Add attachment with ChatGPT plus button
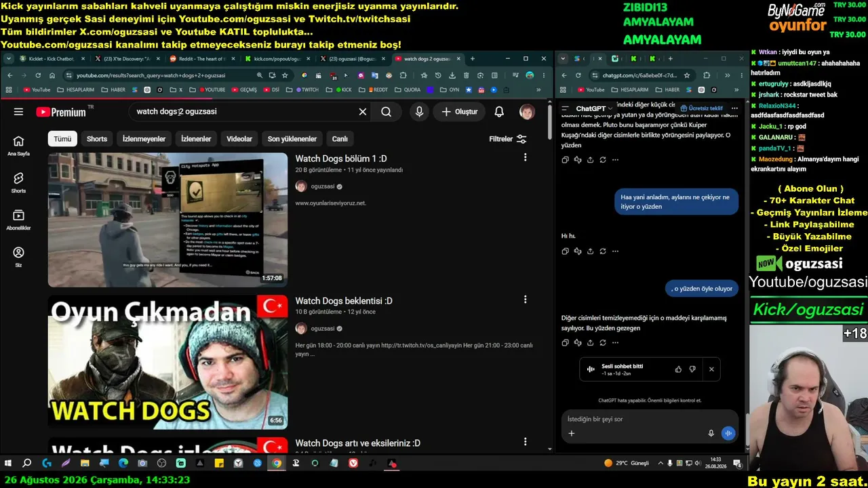The width and height of the screenshot is (868, 488). coord(571,433)
